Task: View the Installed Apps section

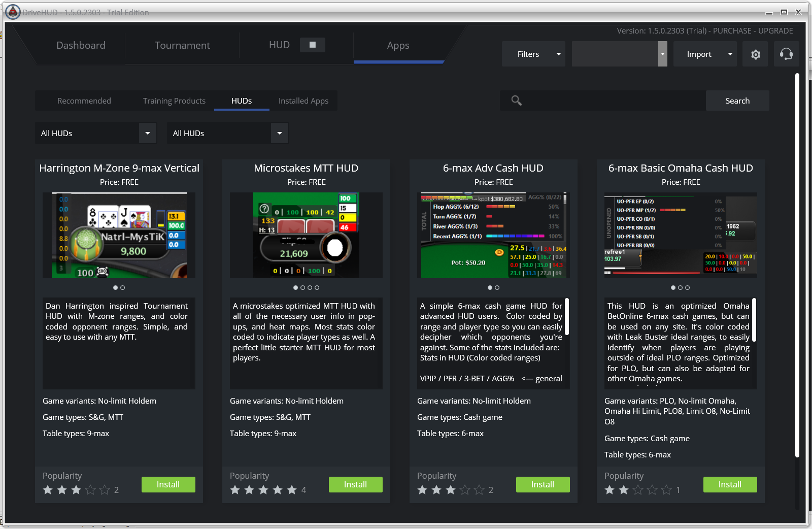Action: point(303,101)
